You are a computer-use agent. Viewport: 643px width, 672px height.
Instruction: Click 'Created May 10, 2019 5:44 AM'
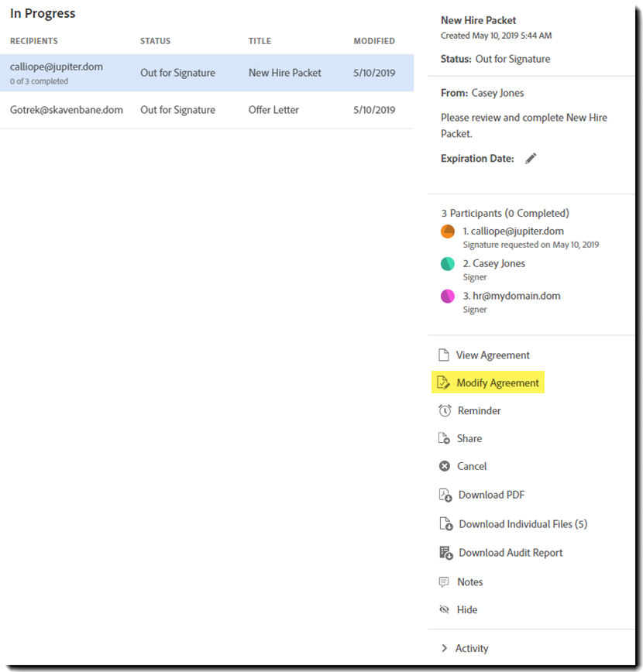[497, 36]
